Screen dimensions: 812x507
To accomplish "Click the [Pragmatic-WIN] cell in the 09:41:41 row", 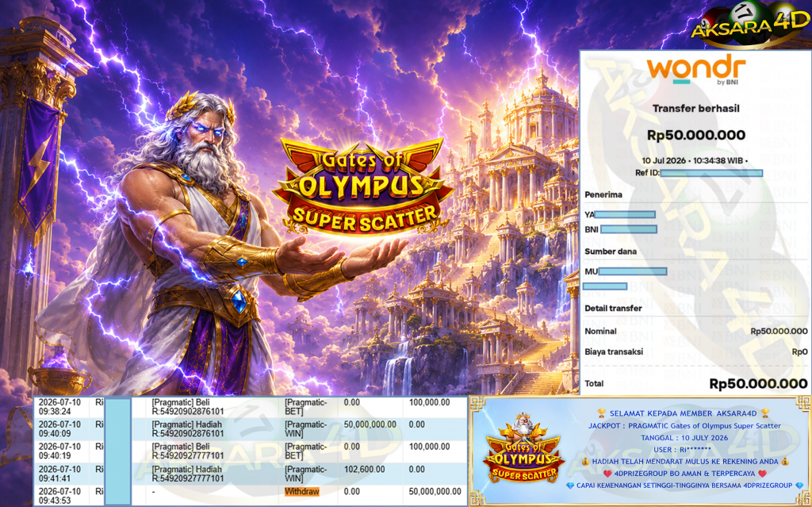I will click(305, 474).
